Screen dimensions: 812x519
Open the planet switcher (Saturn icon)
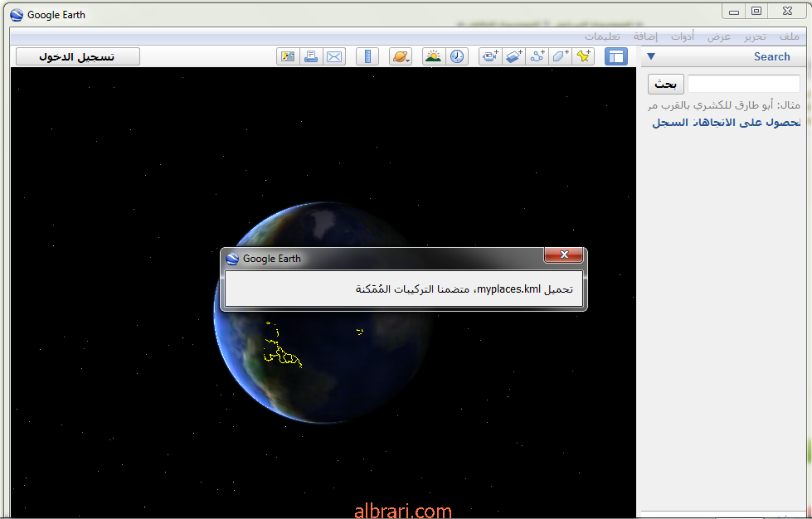click(x=401, y=56)
